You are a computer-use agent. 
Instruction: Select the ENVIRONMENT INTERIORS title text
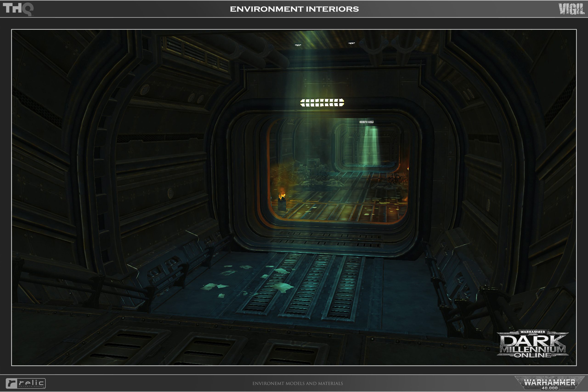(x=294, y=9)
